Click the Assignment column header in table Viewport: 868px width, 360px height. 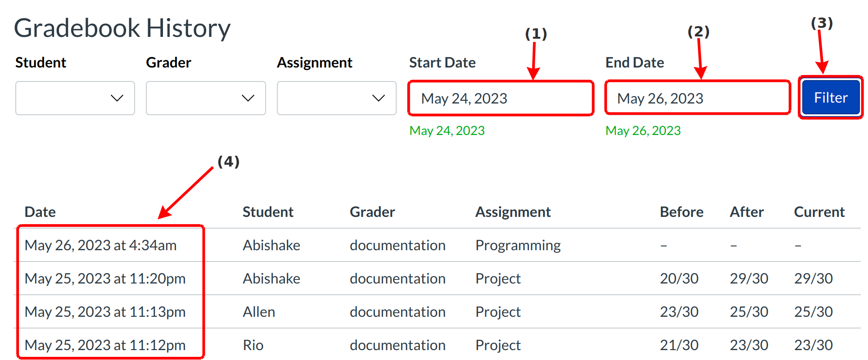coord(513,212)
